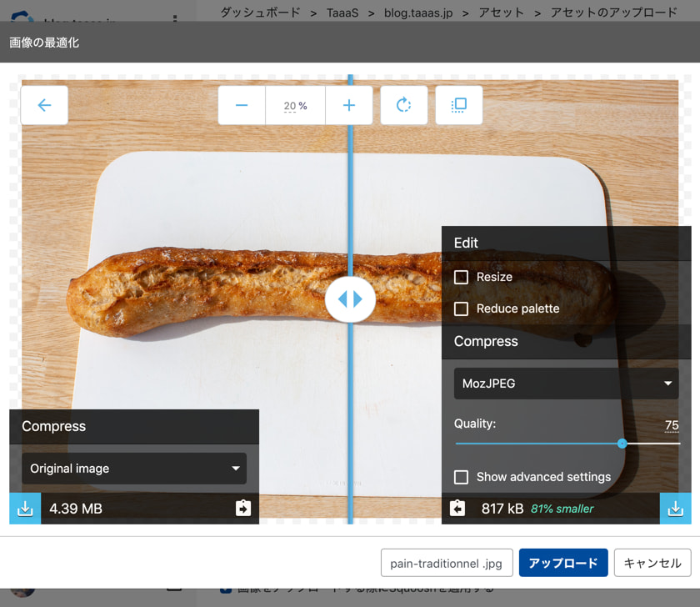Copy settings from left side to right
The width and height of the screenshot is (700, 607).
243,508
